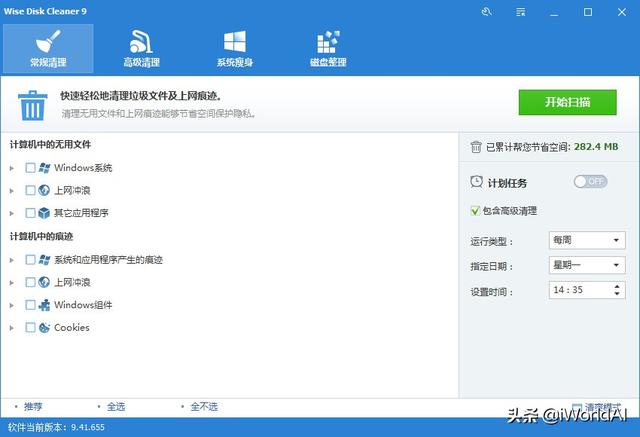Image resolution: width=640 pixels, height=437 pixels.
Task: Switch to 高级清理 tab
Action: pos(141,49)
